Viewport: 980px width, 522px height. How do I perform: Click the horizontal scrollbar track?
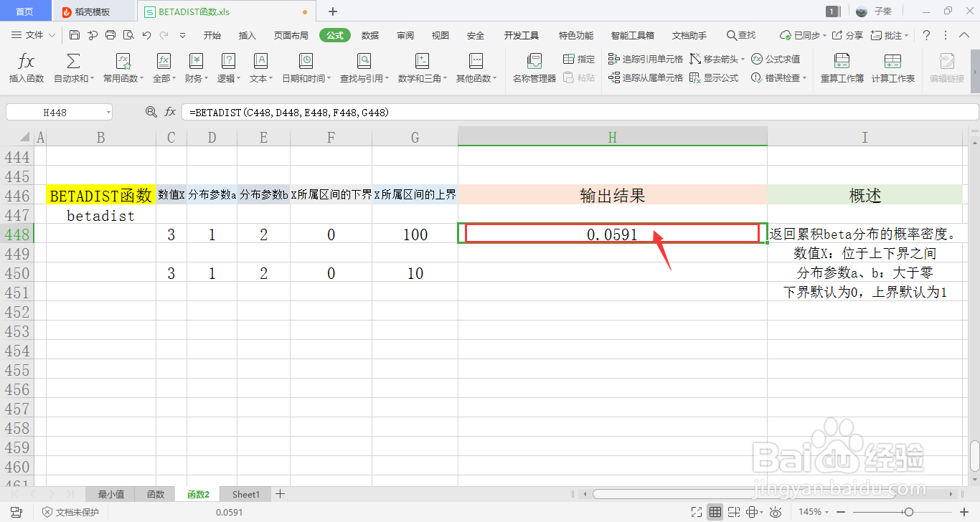click(768, 494)
